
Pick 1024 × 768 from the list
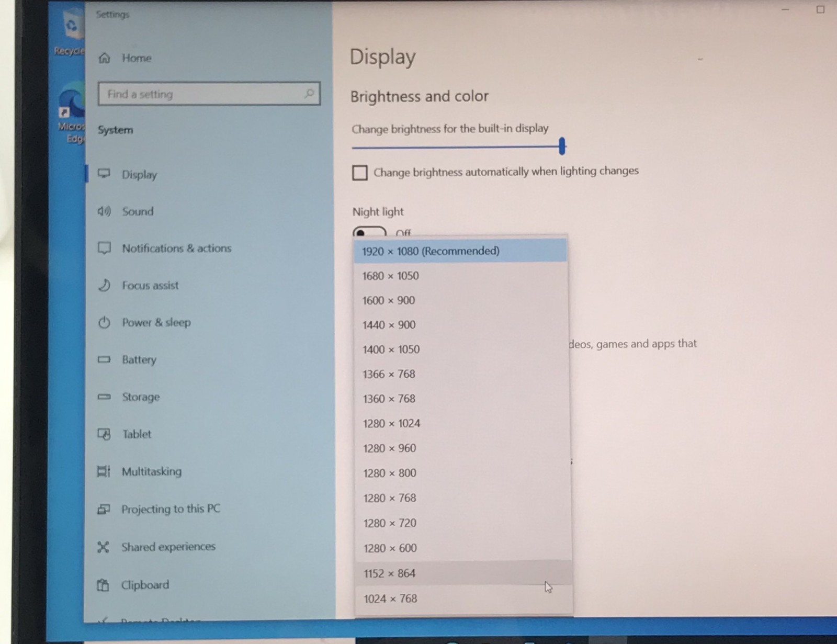click(x=464, y=598)
